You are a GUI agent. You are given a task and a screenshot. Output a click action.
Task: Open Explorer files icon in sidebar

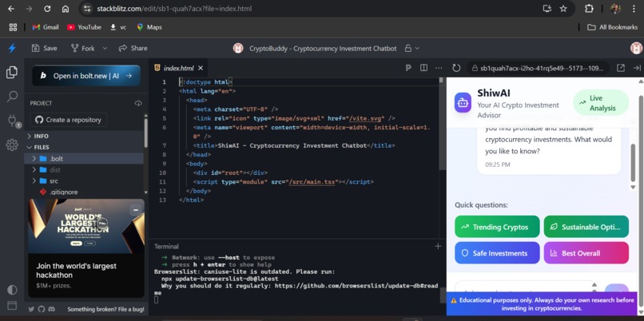12,72
